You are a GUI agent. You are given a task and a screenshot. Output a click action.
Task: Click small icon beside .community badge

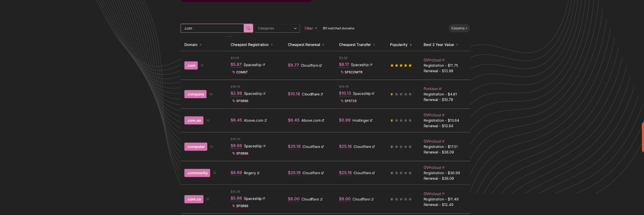click(x=215, y=173)
